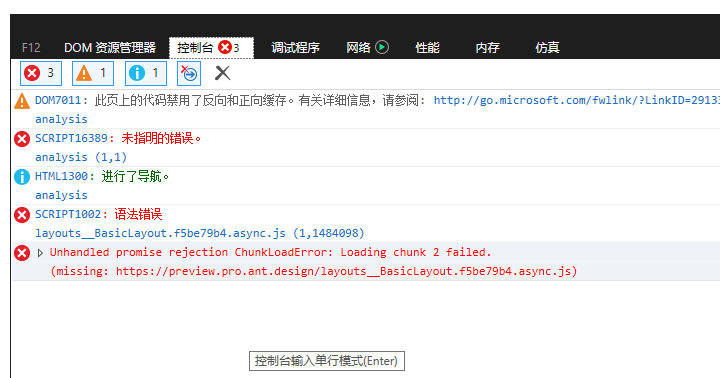Select the SCRIPT1002 code text
This screenshot has width=720, height=378.
coord(68,214)
